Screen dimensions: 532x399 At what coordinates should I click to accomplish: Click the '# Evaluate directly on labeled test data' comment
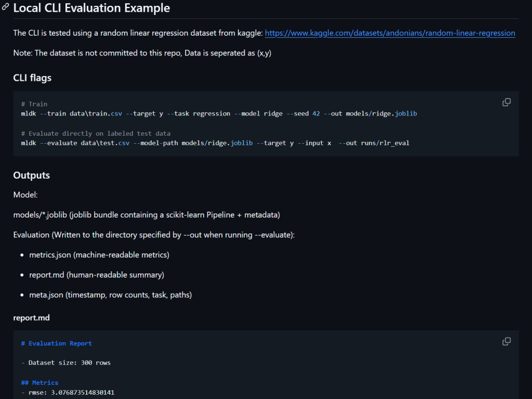(x=96, y=134)
